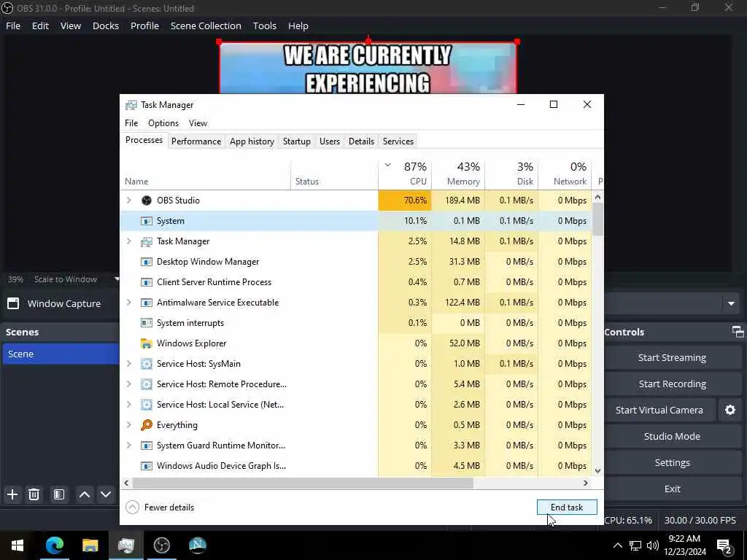Expand Service Host: Local Service row
This screenshot has height=560, width=747.
128,405
